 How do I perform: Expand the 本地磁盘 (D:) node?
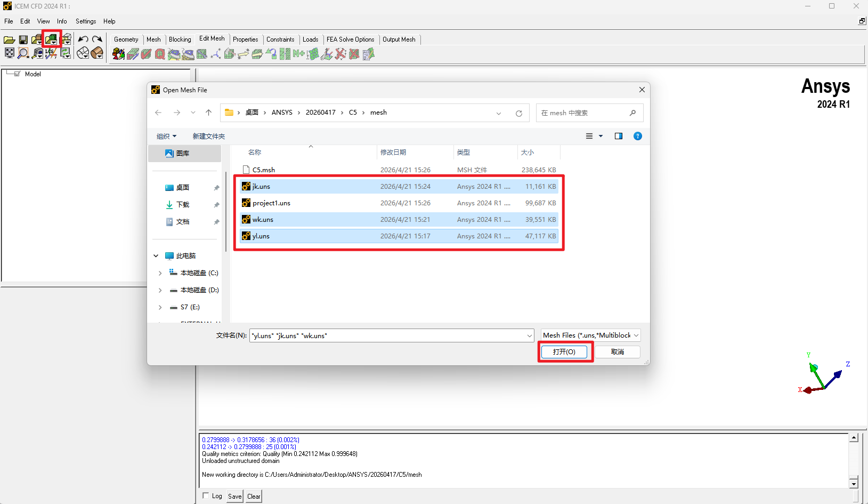160,290
